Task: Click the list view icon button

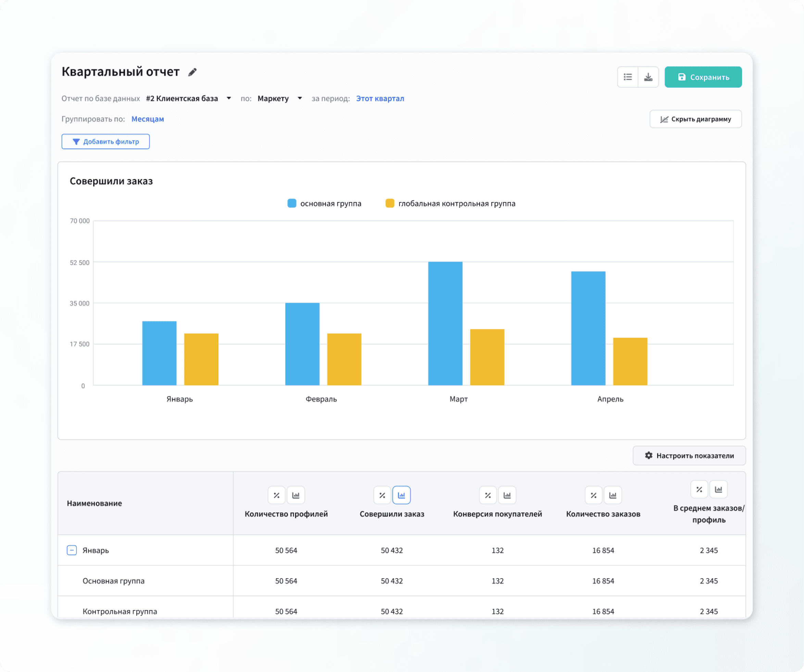Action: point(628,77)
